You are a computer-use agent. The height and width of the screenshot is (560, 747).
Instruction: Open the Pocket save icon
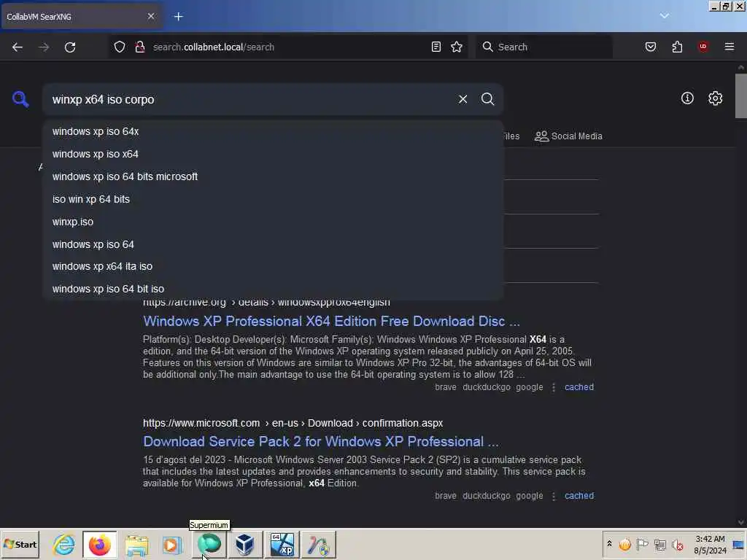pyautogui.click(x=651, y=47)
